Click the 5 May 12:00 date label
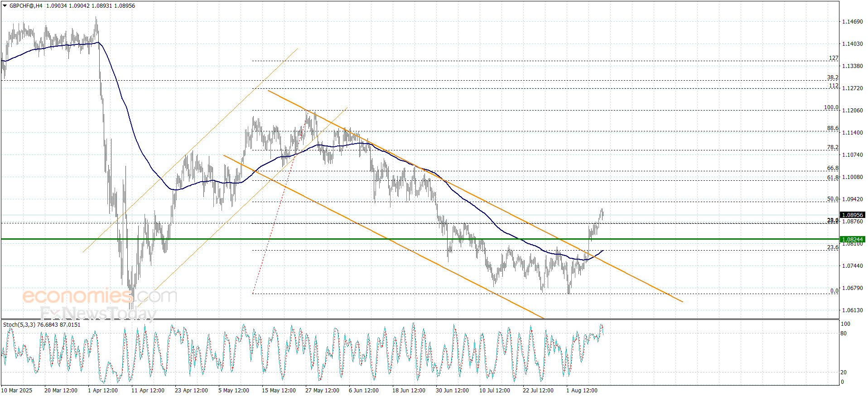The width and height of the screenshot is (868, 396). pos(234,391)
